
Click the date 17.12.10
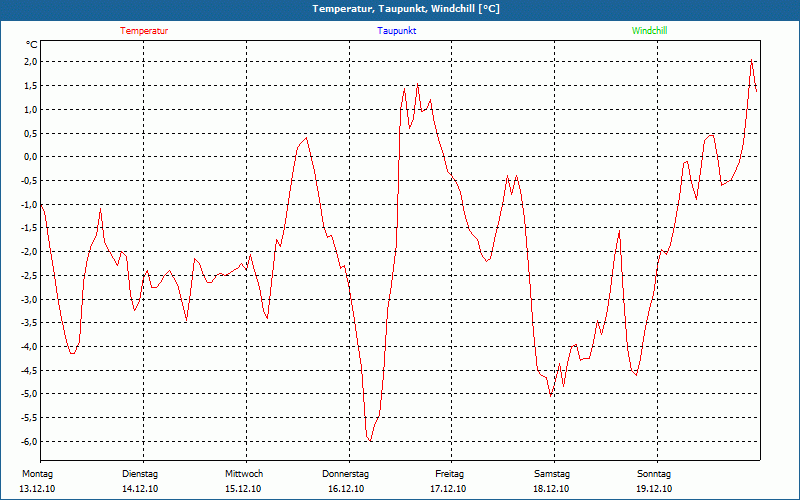(x=448, y=489)
